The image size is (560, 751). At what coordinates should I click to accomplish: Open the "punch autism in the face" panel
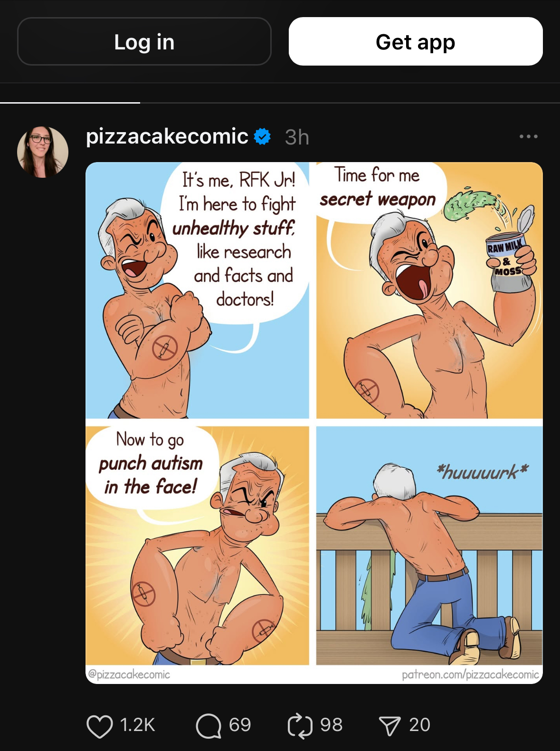198,546
